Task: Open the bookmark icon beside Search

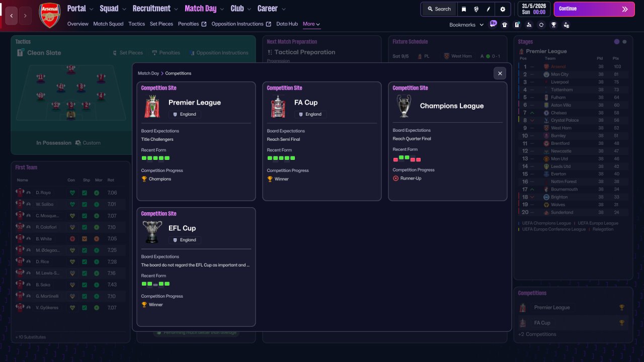Action: coord(463,9)
